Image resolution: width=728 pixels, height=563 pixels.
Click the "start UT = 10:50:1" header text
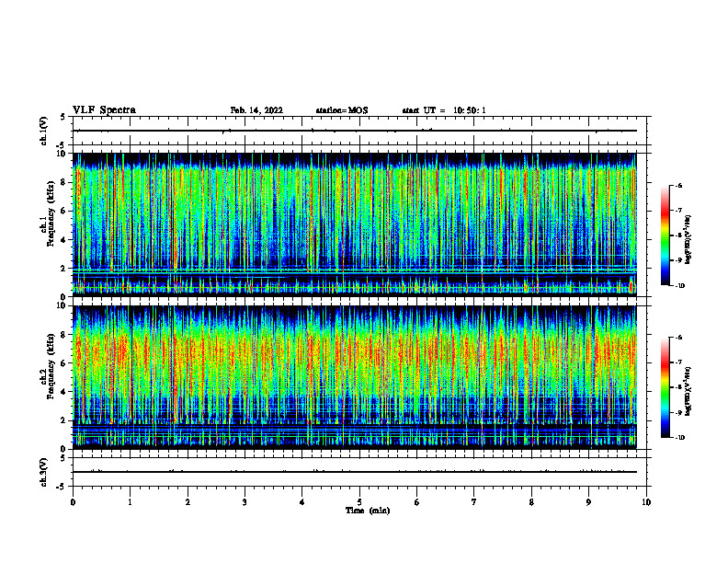point(444,110)
